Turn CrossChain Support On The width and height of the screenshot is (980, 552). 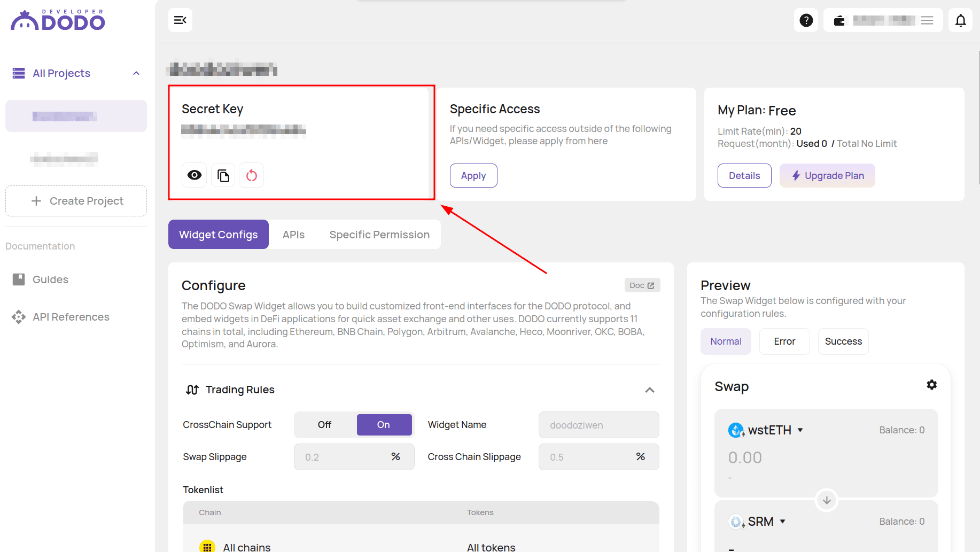tap(384, 425)
